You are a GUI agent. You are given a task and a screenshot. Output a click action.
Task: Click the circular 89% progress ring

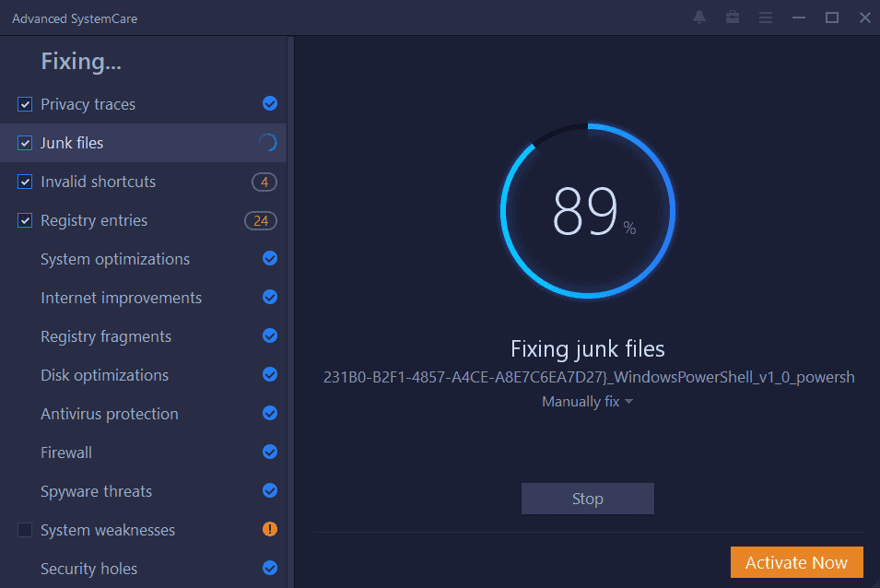point(587,210)
